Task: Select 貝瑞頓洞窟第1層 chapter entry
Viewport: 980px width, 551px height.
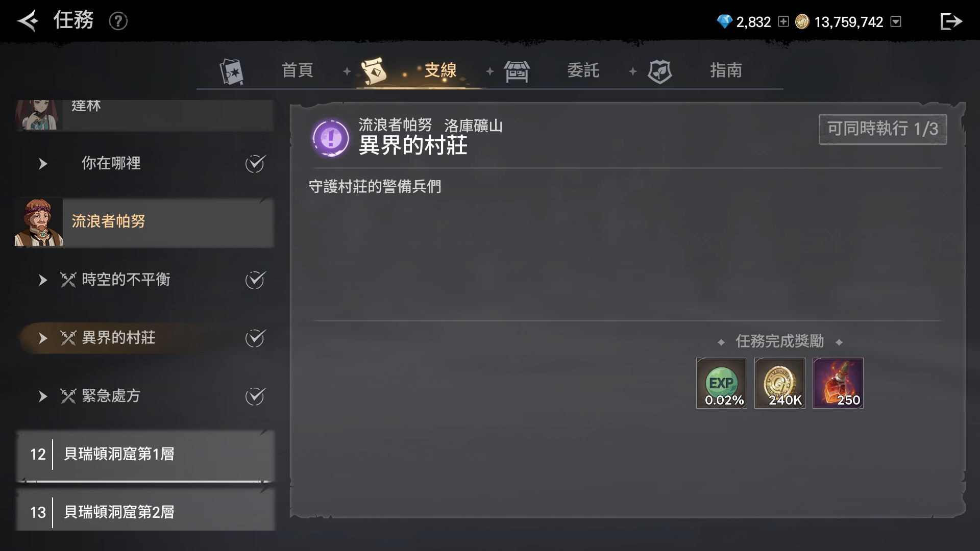Action: [x=145, y=455]
